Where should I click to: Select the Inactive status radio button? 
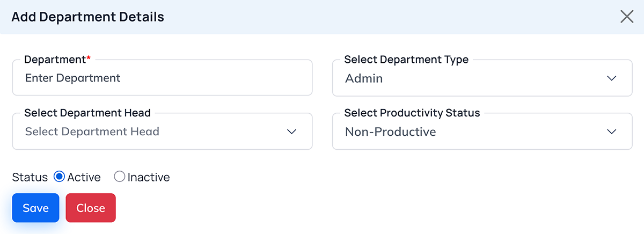pos(120,177)
